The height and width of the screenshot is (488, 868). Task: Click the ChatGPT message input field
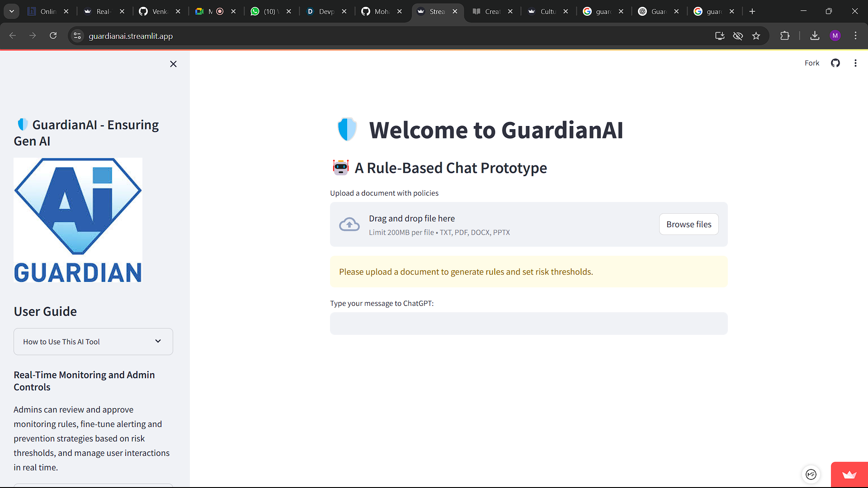coord(528,324)
